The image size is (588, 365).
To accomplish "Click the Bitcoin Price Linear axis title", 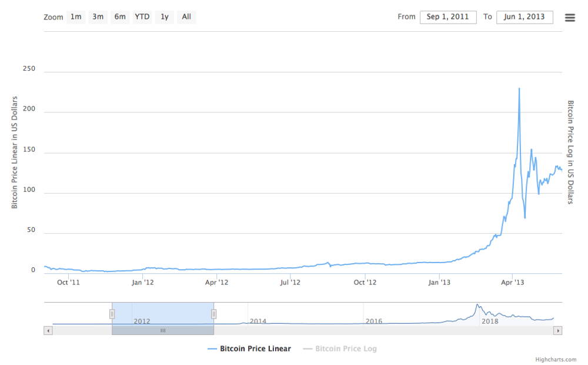I will 14,152.
